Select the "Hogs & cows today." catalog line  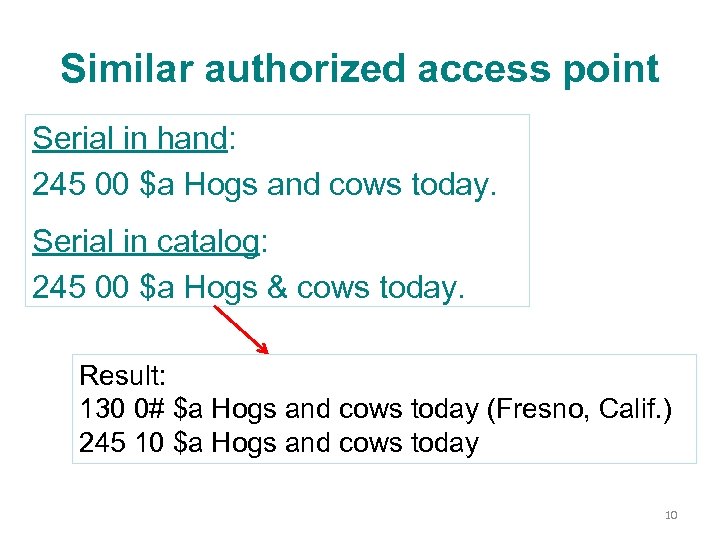click(x=249, y=287)
